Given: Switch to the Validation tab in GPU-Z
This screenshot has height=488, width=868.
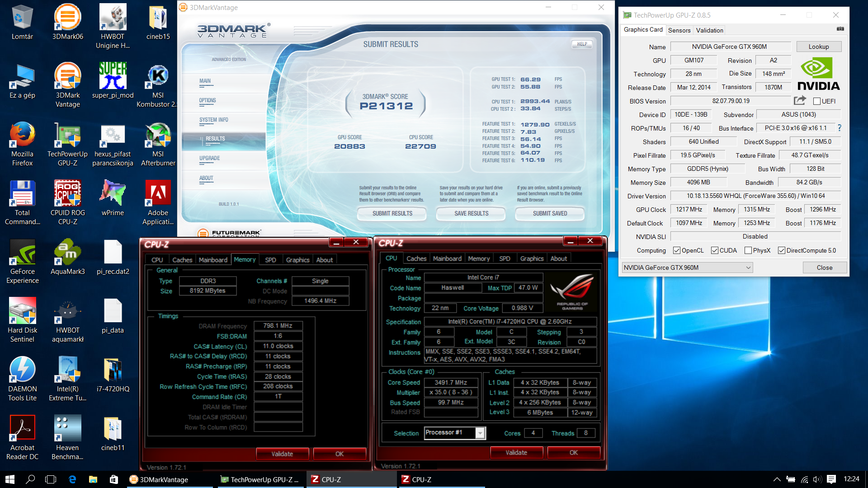Looking at the screenshot, I should [709, 30].
